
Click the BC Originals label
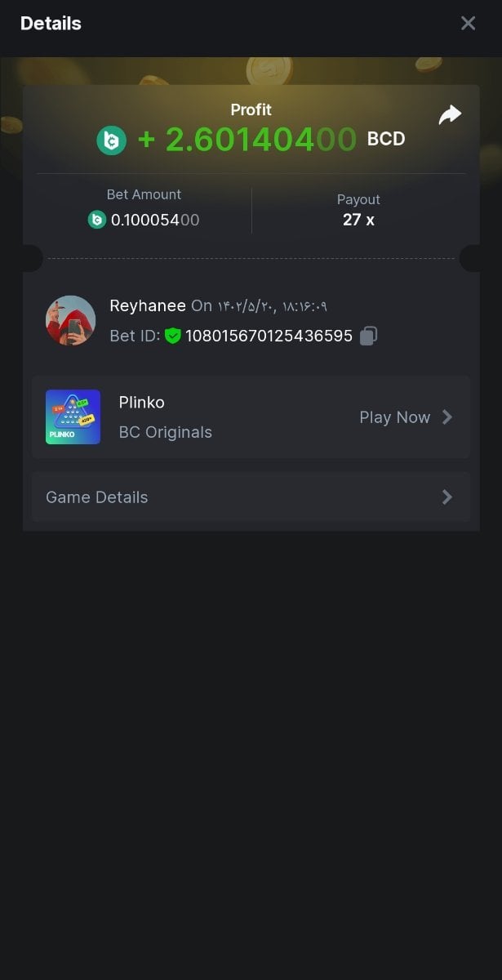166,433
